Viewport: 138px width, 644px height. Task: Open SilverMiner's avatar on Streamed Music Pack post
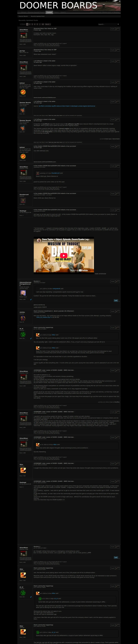(x=24, y=36)
